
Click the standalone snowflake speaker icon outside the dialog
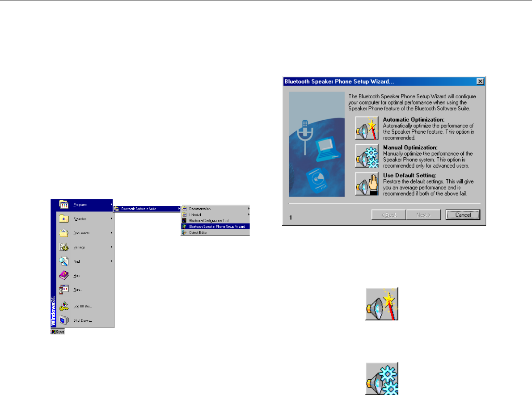382,378
